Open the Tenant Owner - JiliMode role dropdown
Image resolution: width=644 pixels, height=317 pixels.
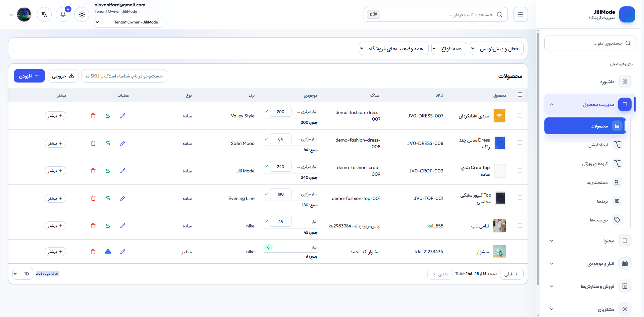128,22
